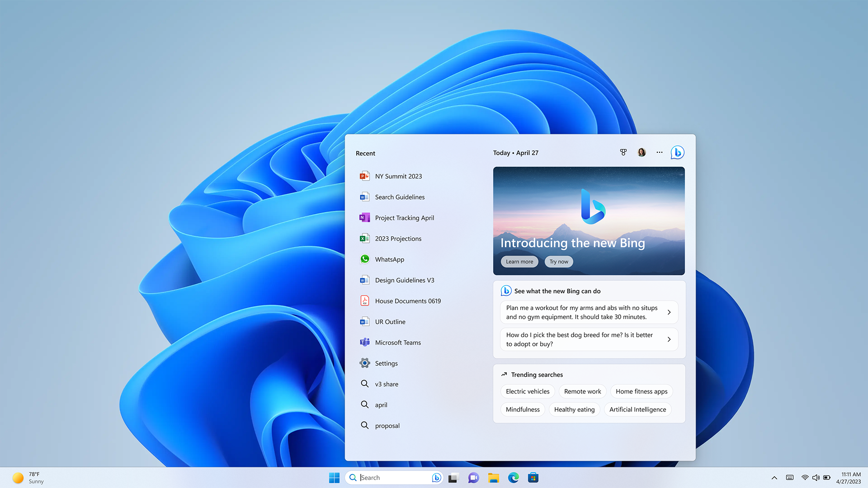868x488 pixels.
Task: Click the user profile avatar icon
Action: coord(641,153)
